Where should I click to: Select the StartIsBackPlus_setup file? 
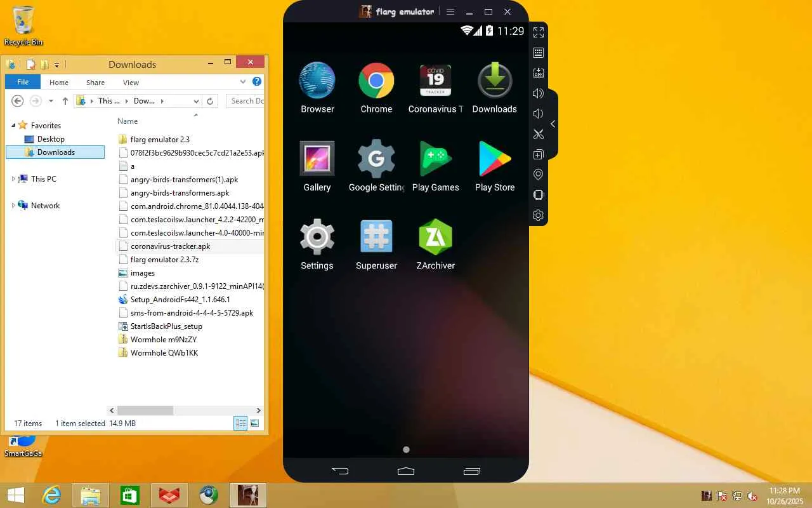click(x=166, y=326)
